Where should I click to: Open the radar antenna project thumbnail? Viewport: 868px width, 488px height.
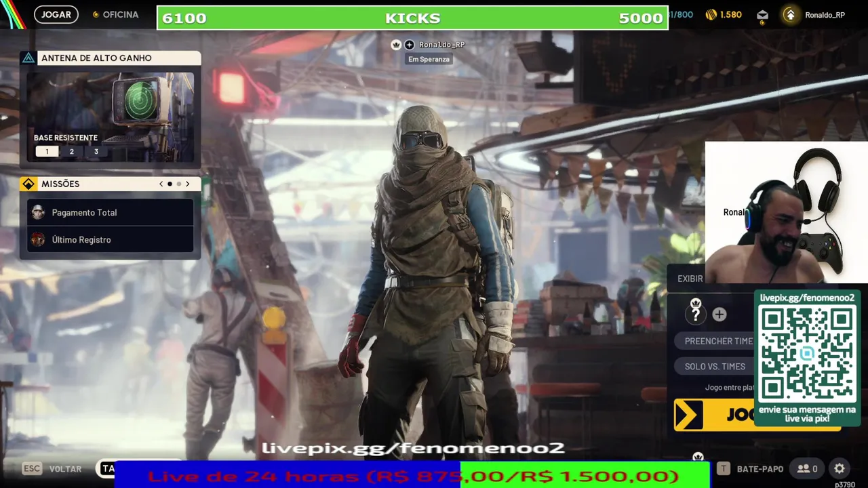111,117
